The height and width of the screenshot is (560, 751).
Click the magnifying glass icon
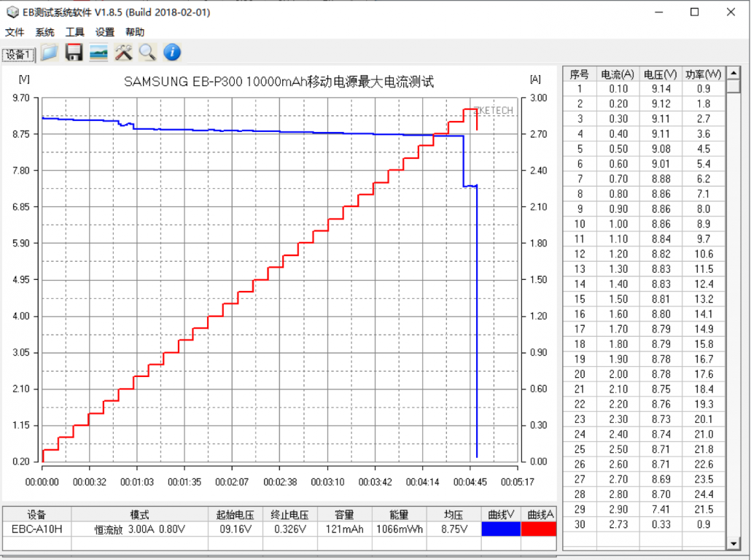click(x=147, y=52)
